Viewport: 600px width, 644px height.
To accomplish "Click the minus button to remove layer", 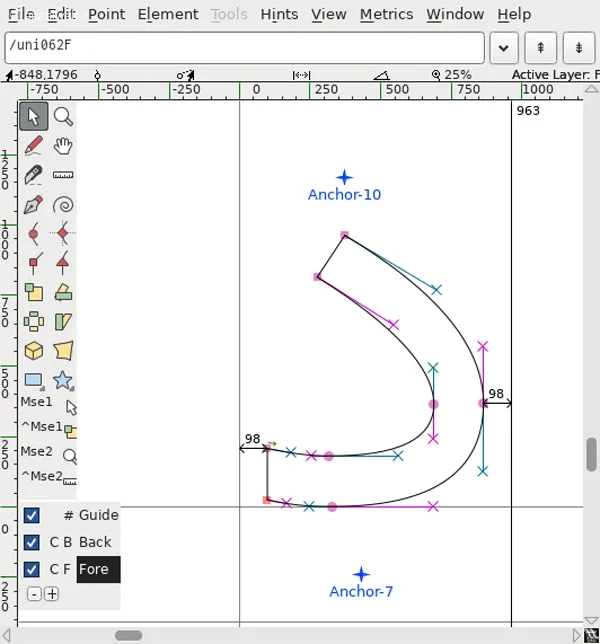I will coord(34,593).
